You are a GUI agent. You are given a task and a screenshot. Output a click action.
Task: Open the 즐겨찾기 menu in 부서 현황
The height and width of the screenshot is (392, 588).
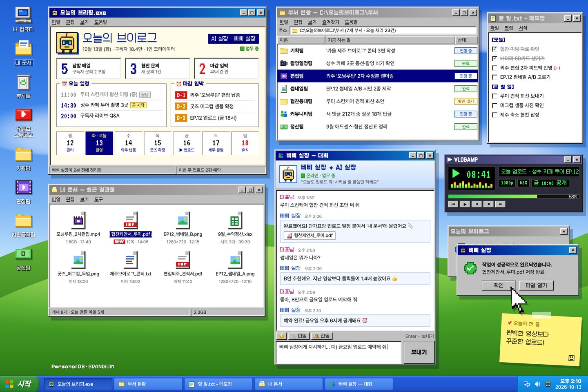click(x=330, y=22)
